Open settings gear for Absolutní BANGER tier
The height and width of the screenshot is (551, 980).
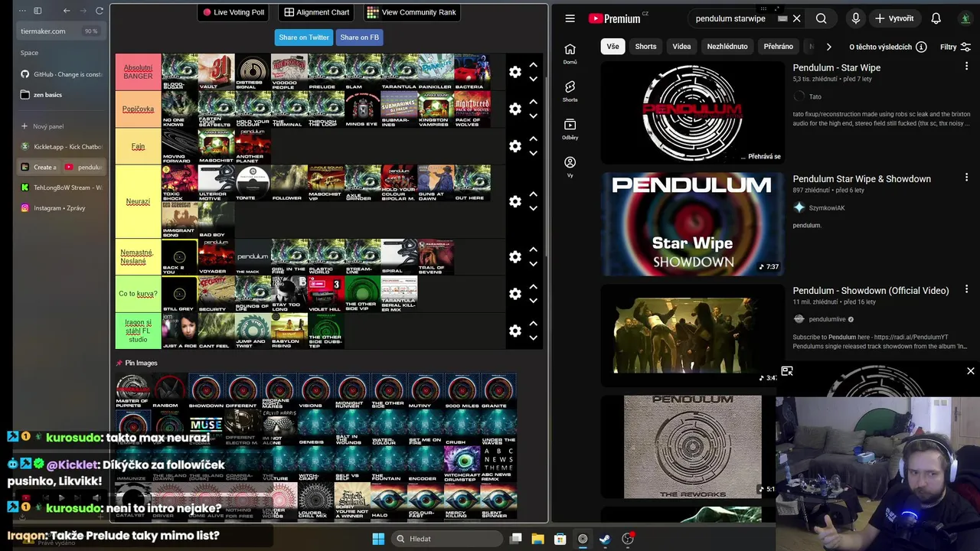(x=515, y=72)
